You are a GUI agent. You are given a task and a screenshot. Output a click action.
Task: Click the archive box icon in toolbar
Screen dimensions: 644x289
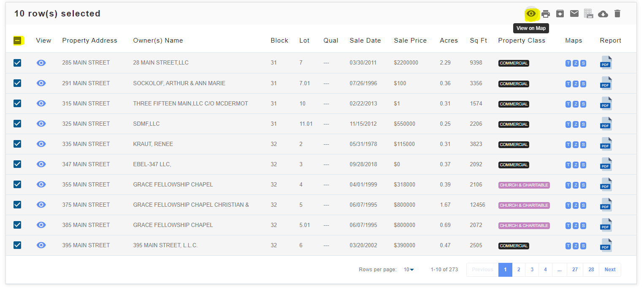click(x=560, y=14)
